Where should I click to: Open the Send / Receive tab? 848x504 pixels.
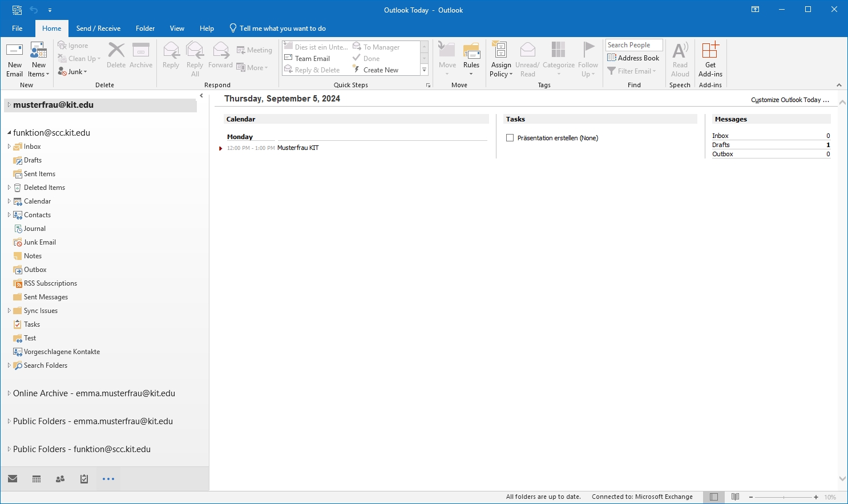coord(98,29)
